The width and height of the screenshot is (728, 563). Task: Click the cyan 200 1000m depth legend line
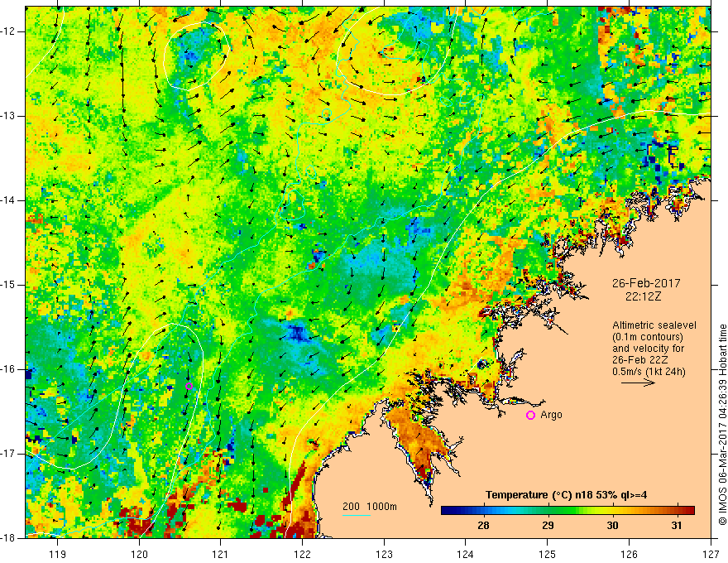[x=357, y=515]
